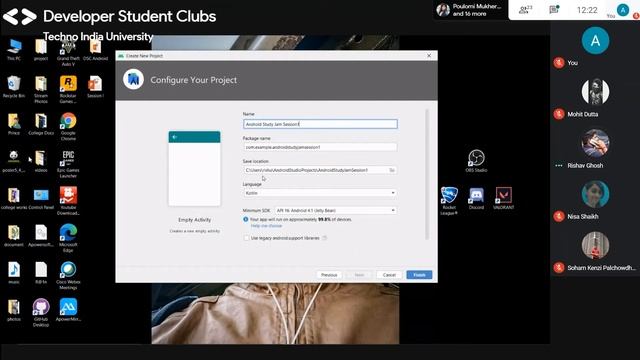Click the Help me choose link
Image resolution: width=640 pixels, height=360 pixels.
[x=266, y=226]
